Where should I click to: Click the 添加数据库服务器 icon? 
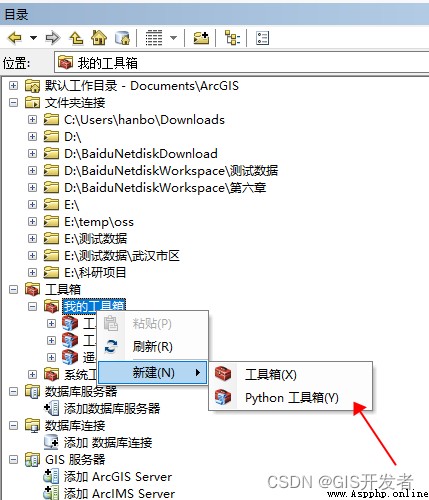[x=51, y=408]
